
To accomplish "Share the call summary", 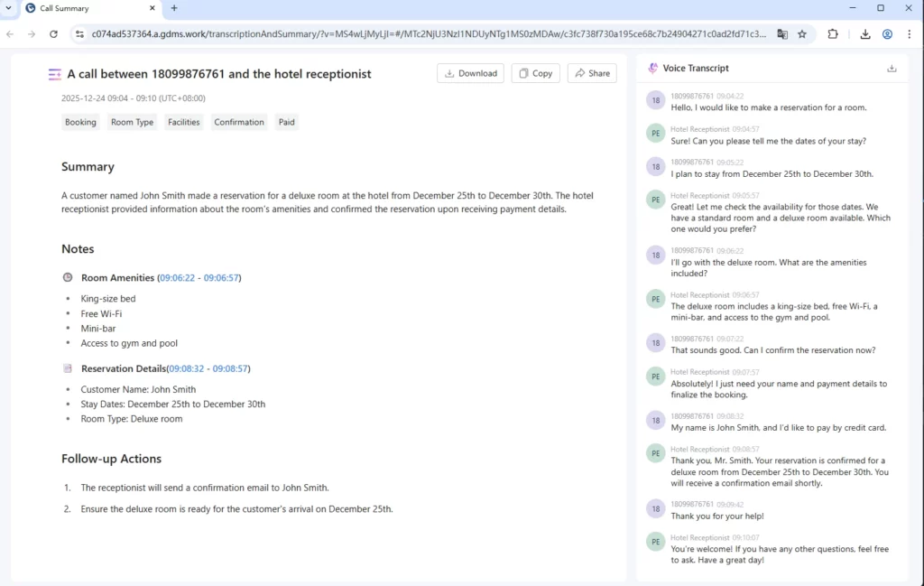I will coord(592,73).
